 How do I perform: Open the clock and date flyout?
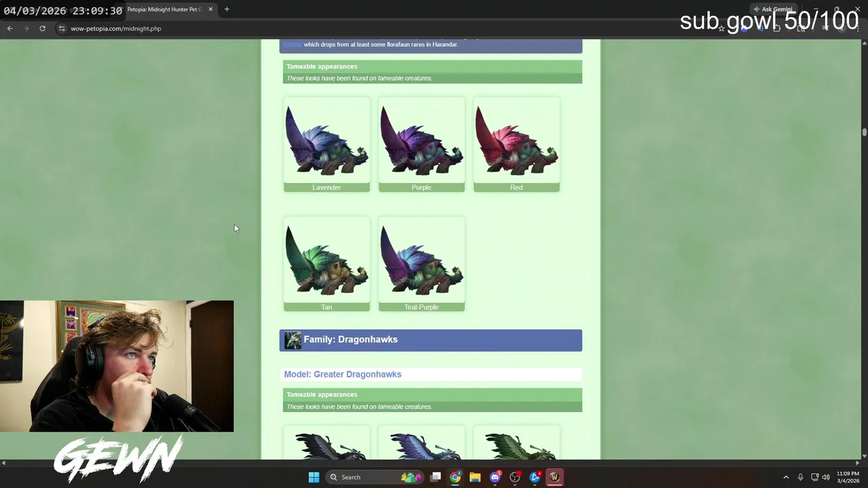(848, 477)
